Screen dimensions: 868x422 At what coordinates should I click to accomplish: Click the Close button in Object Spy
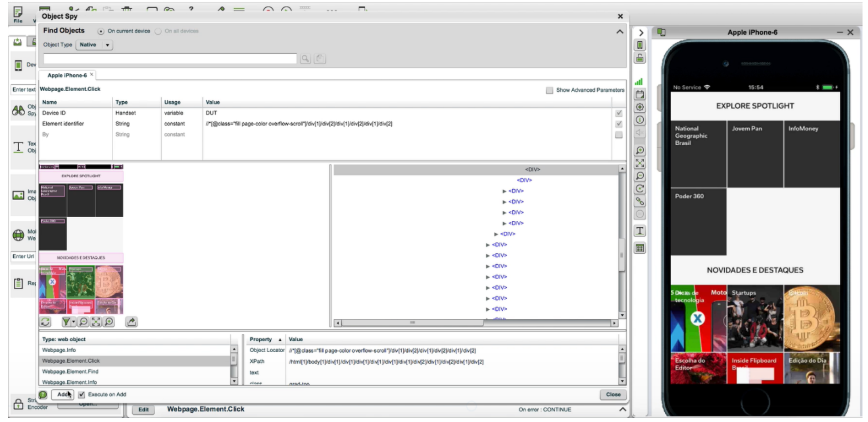(x=613, y=395)
